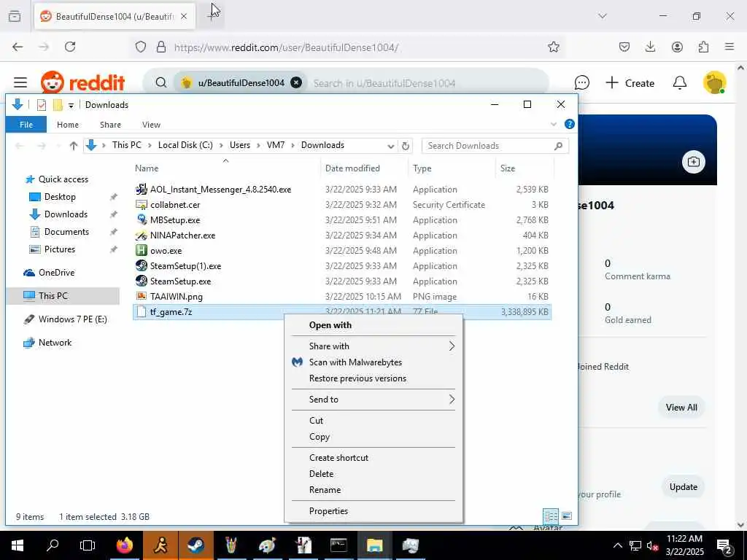
Task: Bookmark this page with the star icon
Action: coord(553,47)
